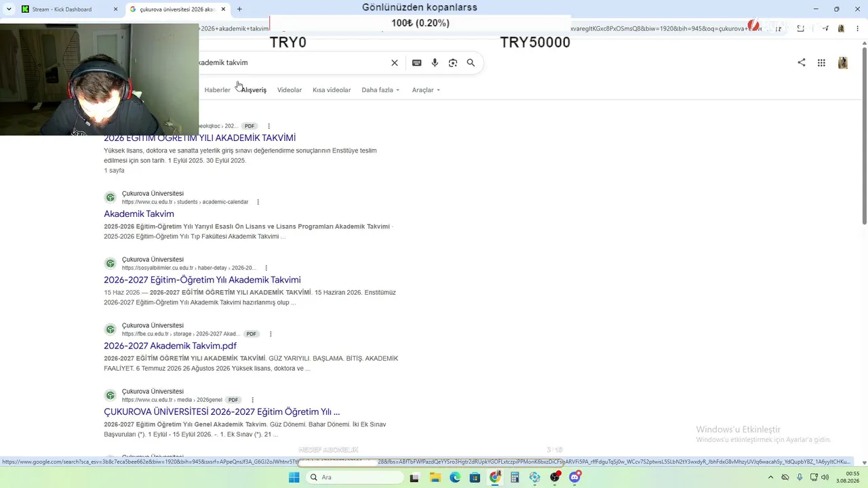Submit the search with the magnifier icon
This screenshot has height=488, width=868.
pyautogui.click(x=471, y=63)
